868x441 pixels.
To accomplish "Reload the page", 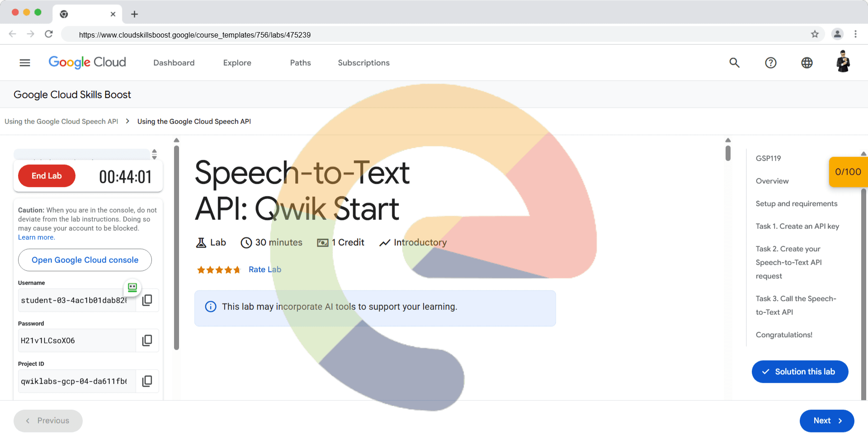I will 49,34.
